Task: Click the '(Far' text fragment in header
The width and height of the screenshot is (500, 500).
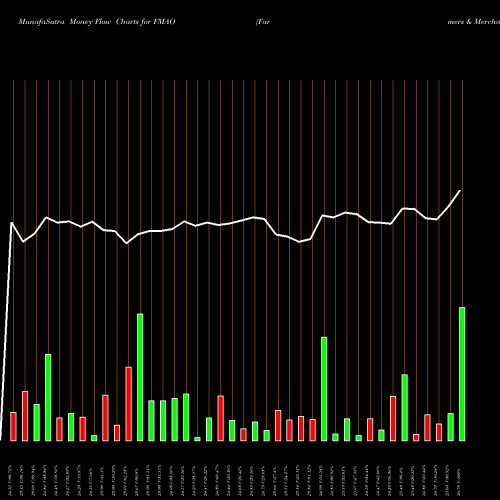Action: tap(263, 22)
